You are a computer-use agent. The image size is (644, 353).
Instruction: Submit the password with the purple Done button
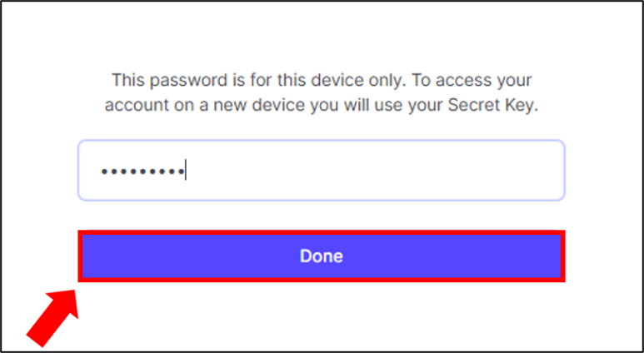322,256
